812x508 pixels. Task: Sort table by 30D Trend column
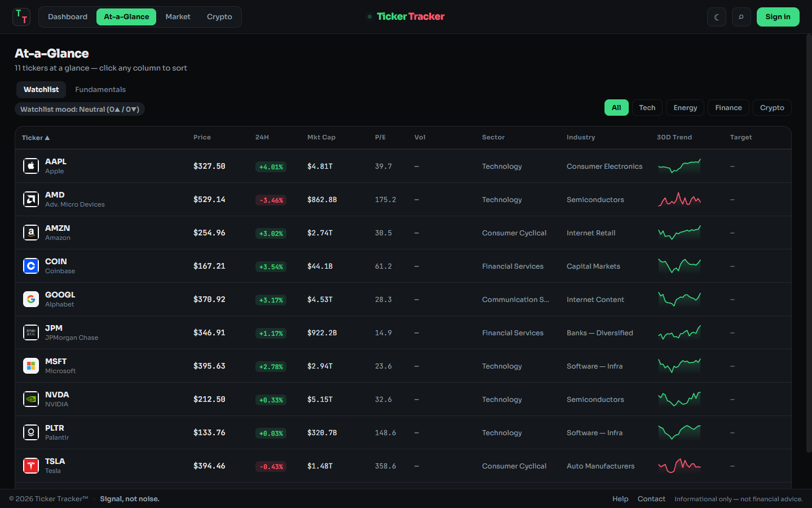pyautogui.click(x=674, y=137)
